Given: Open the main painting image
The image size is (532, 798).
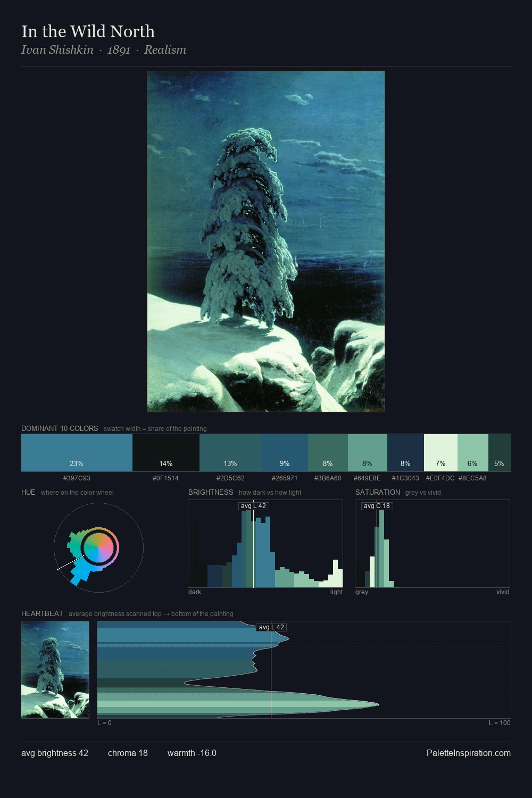Looking at the screenshot, I should click(266, 242).
